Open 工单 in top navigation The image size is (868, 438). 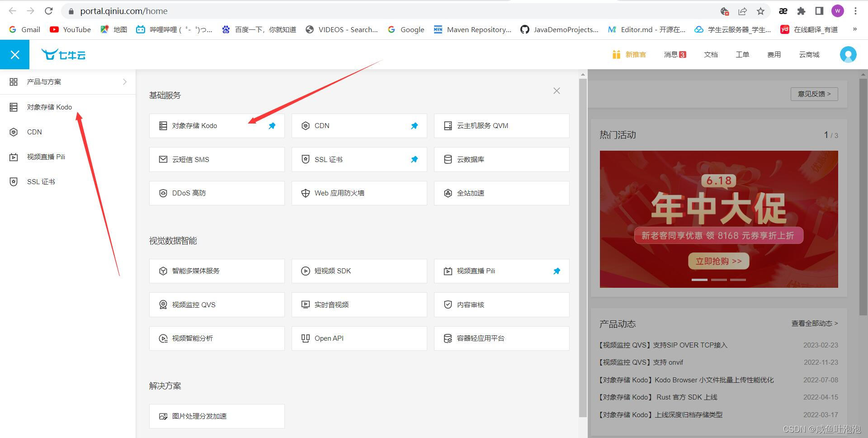[742, 55]
